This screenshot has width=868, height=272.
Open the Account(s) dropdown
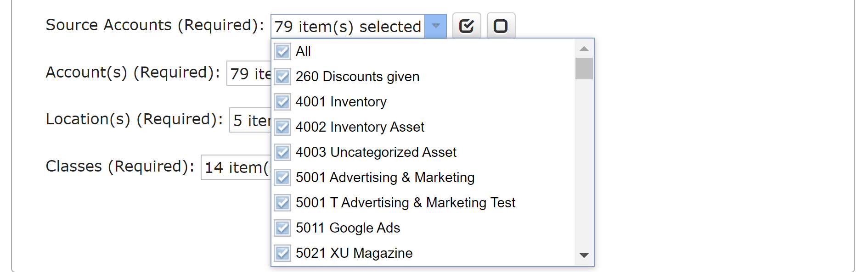pyautogui.click(x=249, y=73)
